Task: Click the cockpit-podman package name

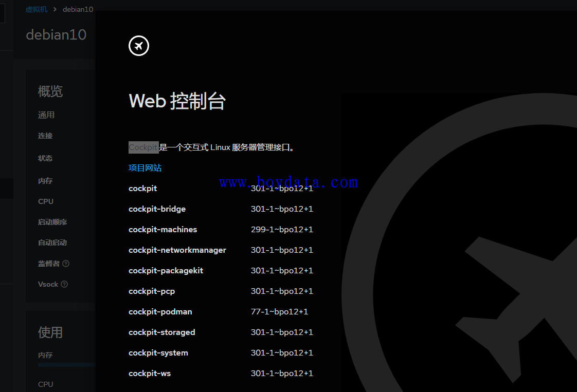Action: click(160, 311)
